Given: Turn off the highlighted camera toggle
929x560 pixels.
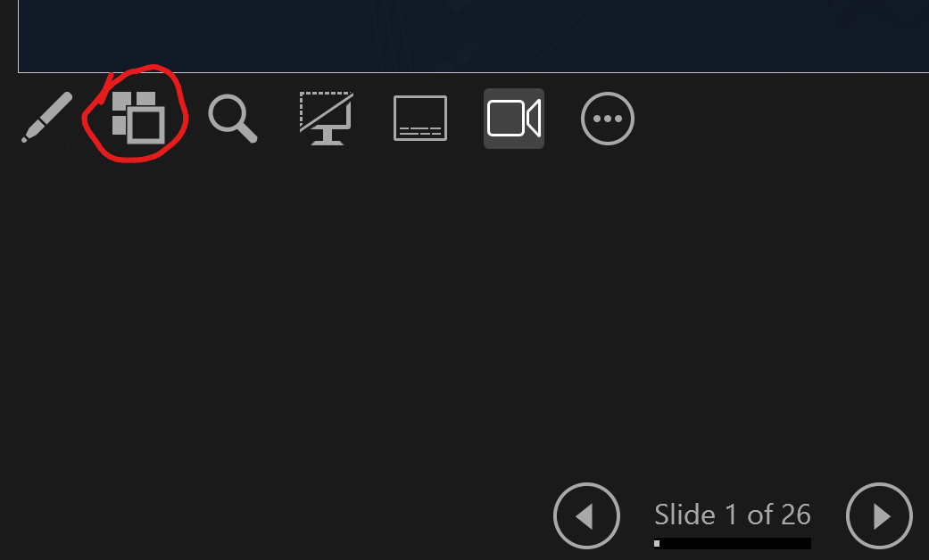Looking at the screenshot, I should [x=514, y=119].
